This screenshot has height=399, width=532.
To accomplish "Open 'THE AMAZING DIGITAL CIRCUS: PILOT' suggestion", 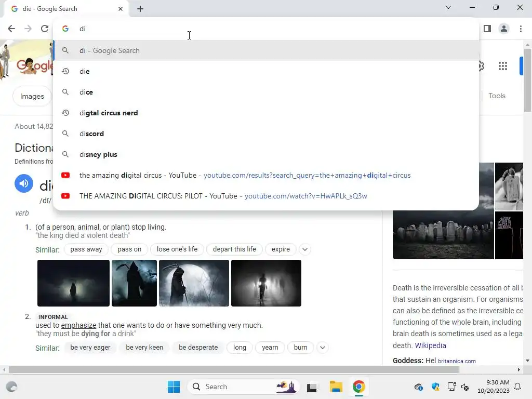I will (x=266, y=196).
